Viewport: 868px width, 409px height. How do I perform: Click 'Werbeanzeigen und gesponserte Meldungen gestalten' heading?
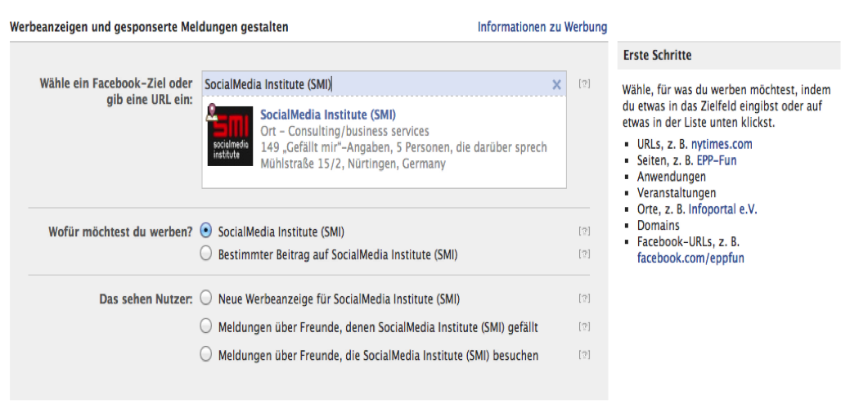[x=149, y=26]
